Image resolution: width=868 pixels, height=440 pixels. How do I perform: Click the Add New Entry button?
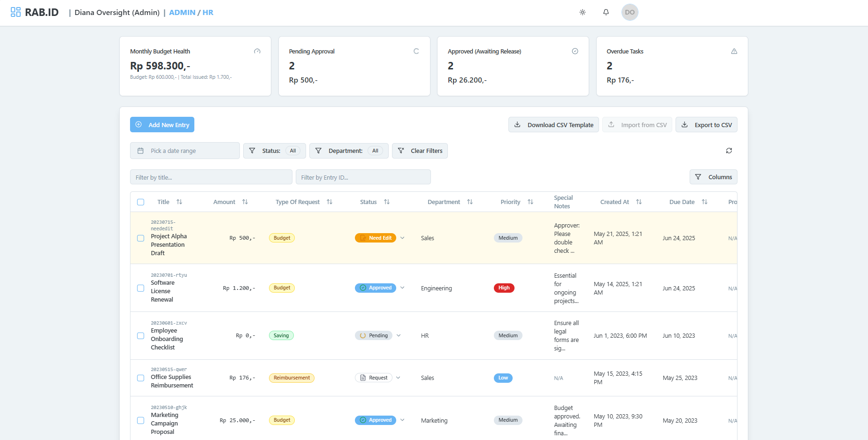[x=162, y=124]
